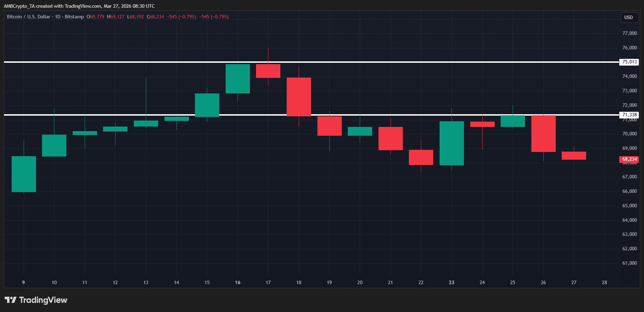Click the 77,000 price axis label
This screenshot has width=644, height=312.
[x=629, y=33]
